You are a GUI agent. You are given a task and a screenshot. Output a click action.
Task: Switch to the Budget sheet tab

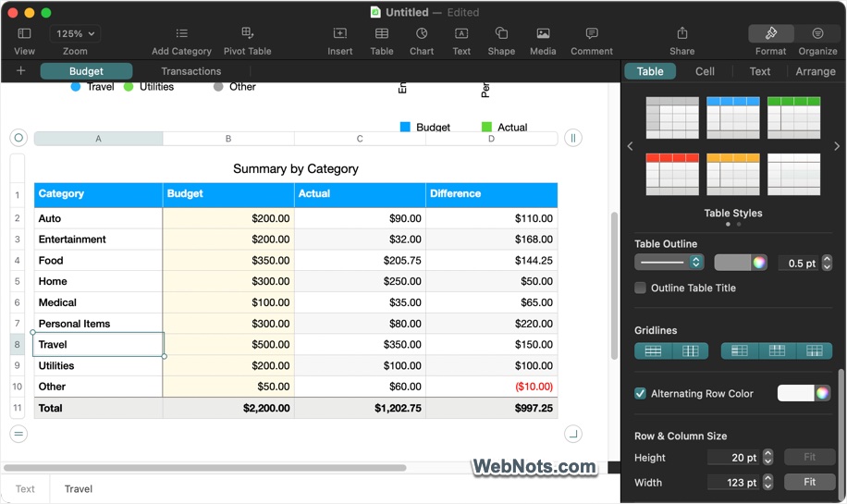click(86, 71)
